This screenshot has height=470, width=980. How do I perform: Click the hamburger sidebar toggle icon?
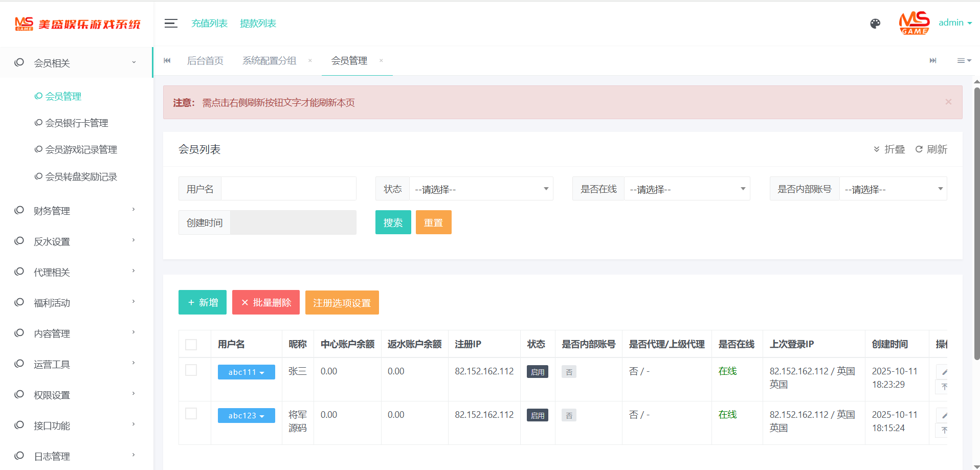click(171, 24)
